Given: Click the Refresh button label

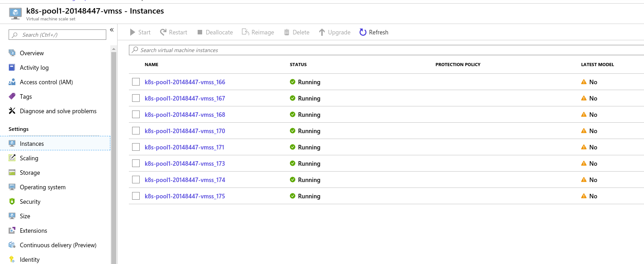Looking at the screenshot, I should pos(379,32).
